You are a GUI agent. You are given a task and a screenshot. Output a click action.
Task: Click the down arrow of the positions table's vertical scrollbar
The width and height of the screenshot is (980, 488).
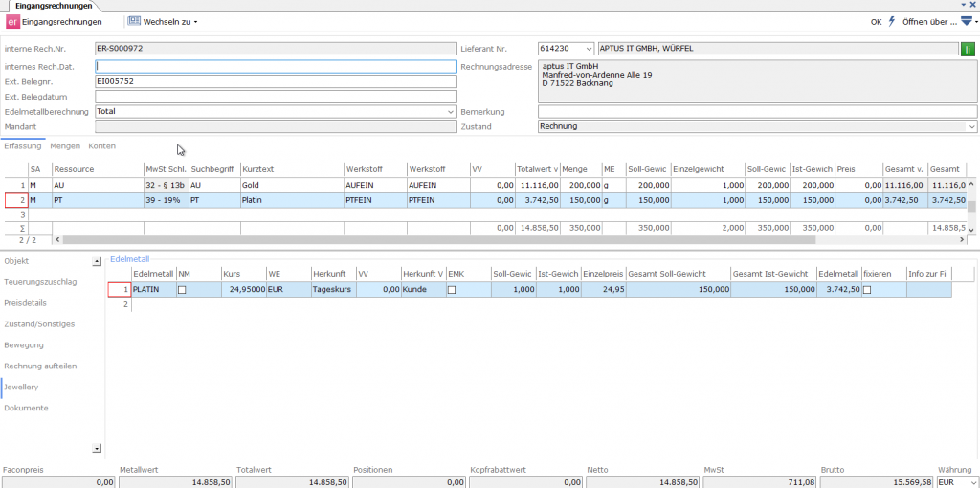coord(970,230)
